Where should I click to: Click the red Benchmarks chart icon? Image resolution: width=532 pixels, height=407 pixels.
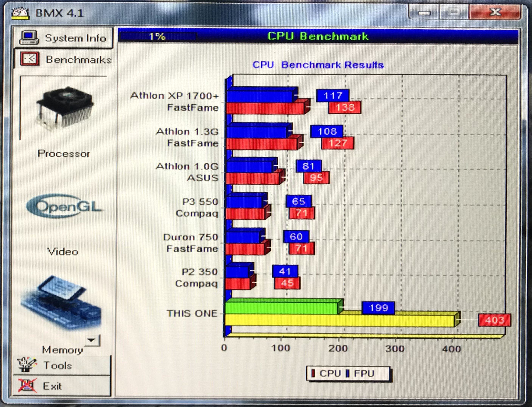tap(30, 59)
